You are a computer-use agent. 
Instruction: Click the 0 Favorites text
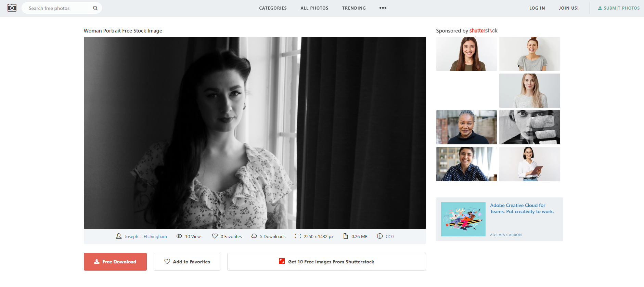click(231, 236)
